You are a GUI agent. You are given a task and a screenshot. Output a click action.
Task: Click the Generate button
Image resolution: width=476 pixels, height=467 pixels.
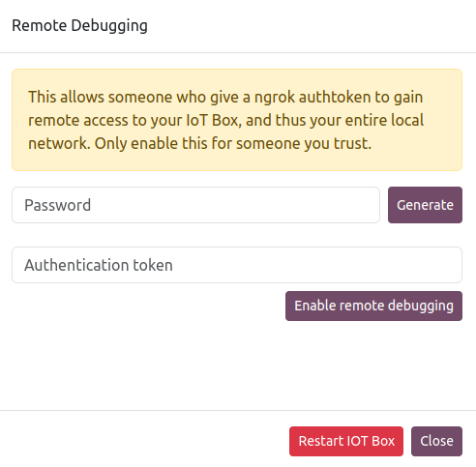425,205
